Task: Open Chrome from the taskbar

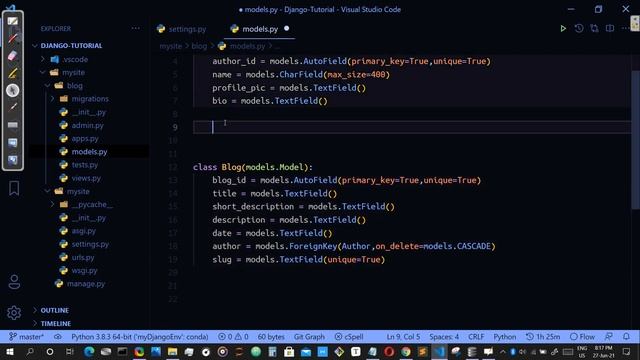Action: [x=406, y=351]
